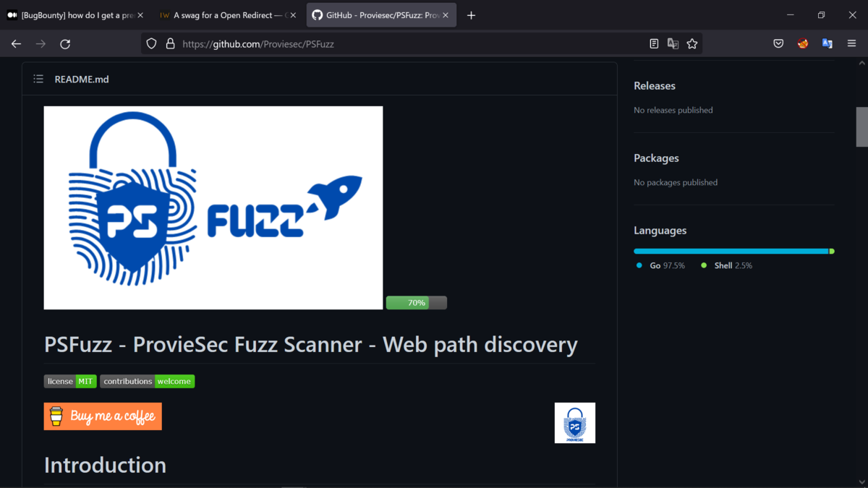
Task: Toggle reader view icon in address bar
Action: point(654,44)
